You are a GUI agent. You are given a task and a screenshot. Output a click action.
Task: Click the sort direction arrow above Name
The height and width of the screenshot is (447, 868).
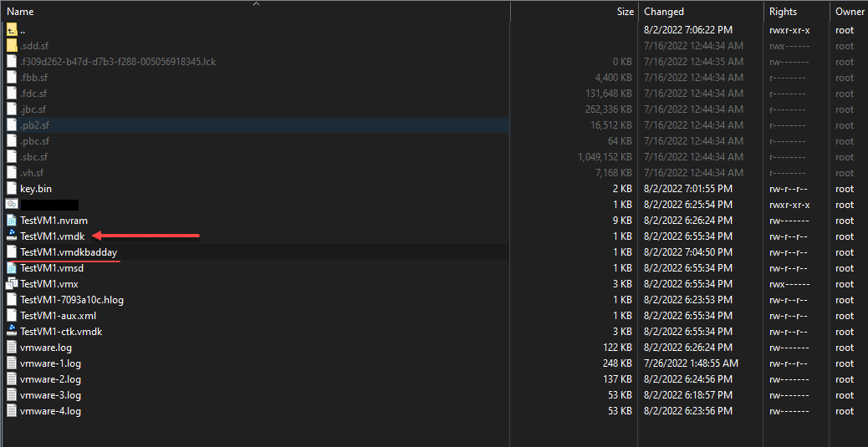click(256, 4)
